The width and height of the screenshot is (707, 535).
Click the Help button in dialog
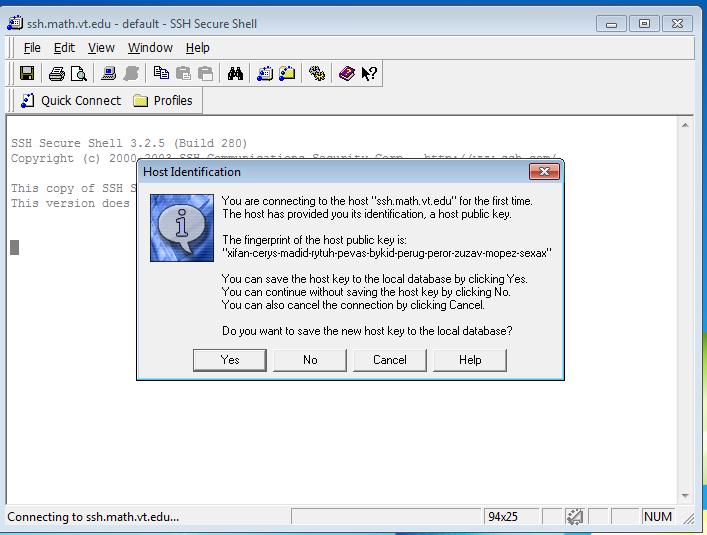(470, 360)
